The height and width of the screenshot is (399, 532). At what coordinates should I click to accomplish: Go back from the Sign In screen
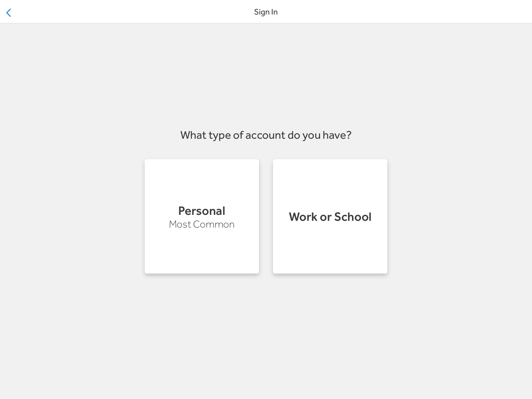[9, 12]
